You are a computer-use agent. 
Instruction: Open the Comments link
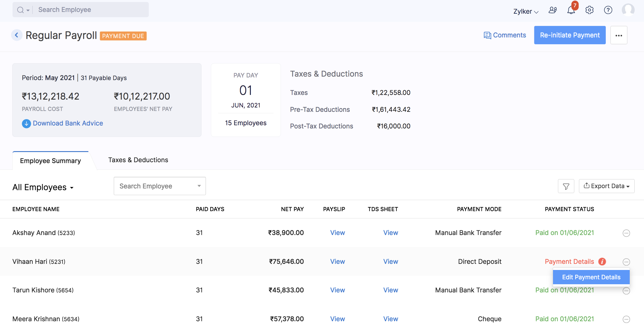coord(505,35)
